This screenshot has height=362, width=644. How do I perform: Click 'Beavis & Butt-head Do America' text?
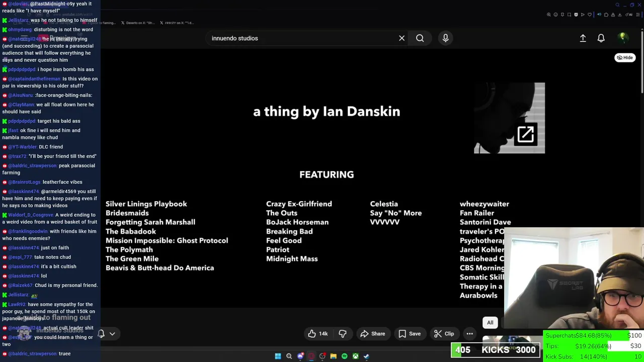160,268
